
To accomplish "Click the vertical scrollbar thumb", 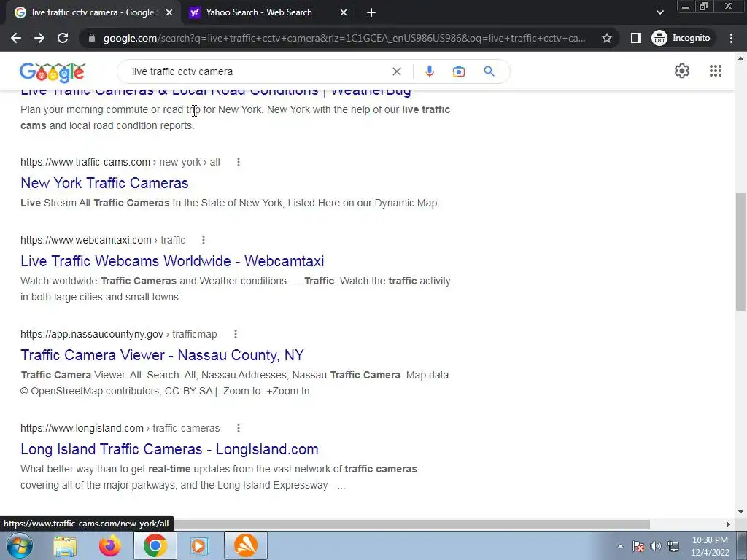I will pyautogui.click(x=740, y=252).
